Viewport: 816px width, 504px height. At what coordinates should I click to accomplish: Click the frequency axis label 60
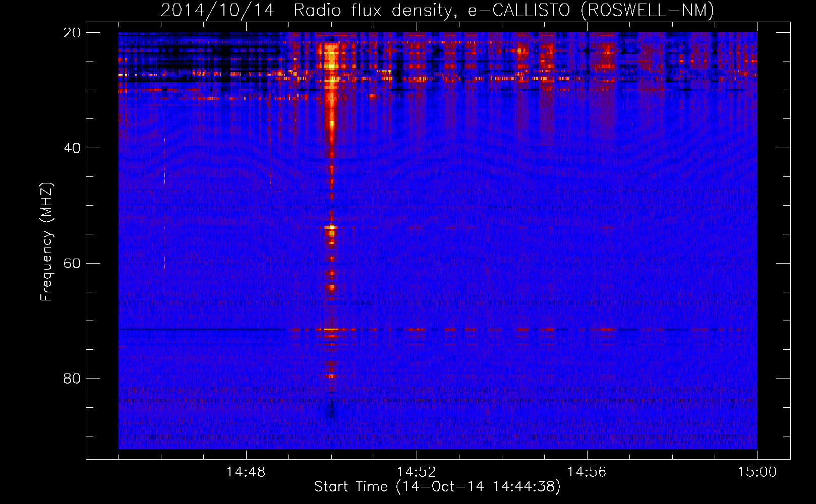(72, 264)
